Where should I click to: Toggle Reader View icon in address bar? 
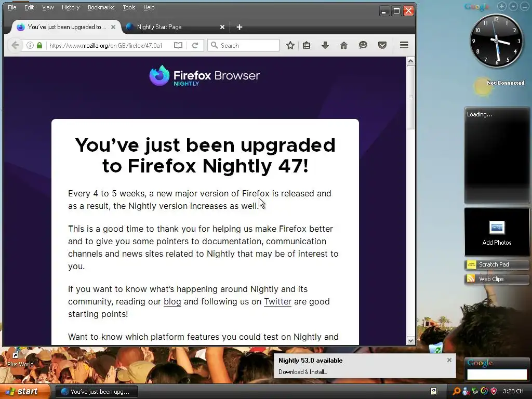click(x=178, y=45)
